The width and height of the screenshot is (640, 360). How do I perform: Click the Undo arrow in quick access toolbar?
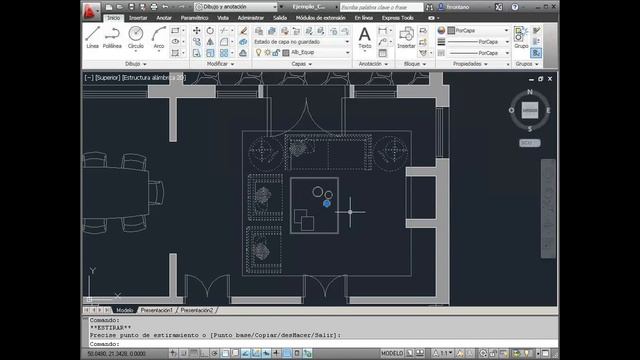165,7
